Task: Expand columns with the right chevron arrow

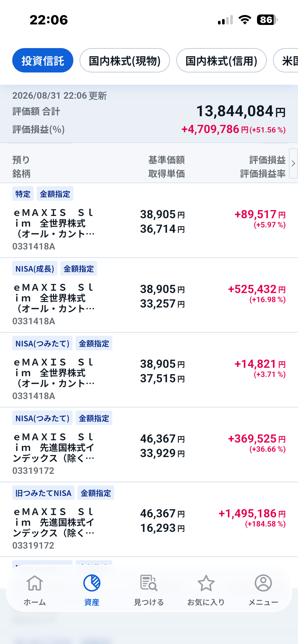Action: [x=293, y=163]
